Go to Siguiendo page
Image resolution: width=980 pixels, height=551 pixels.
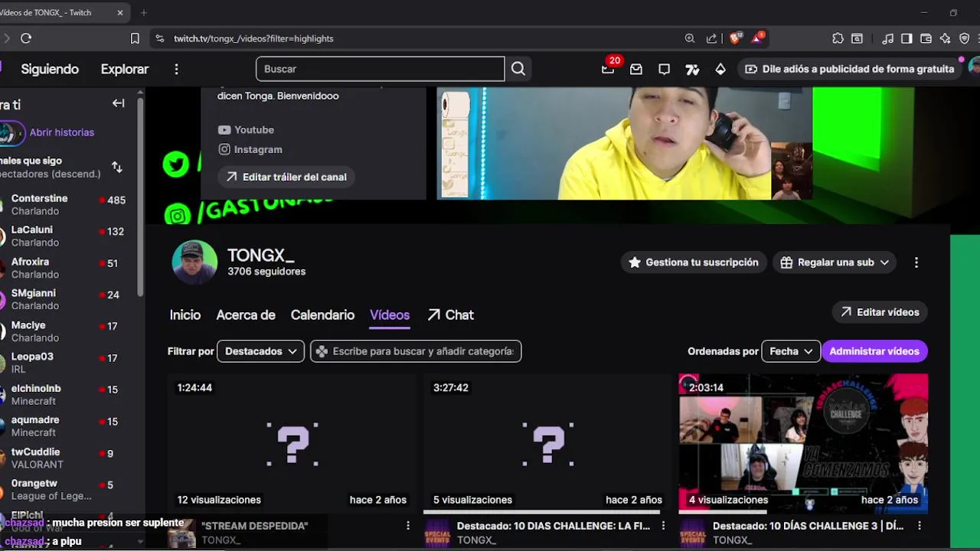click(x=50, y=69)
